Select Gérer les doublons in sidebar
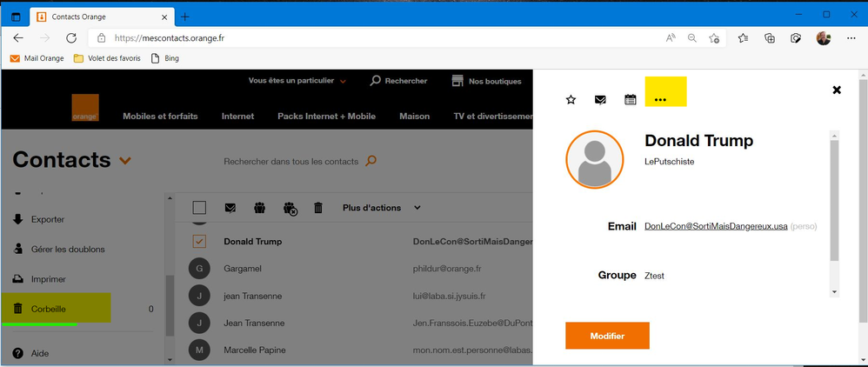Image resolution: width=868 pixels, height=367 pixels. tap(67, 250)
